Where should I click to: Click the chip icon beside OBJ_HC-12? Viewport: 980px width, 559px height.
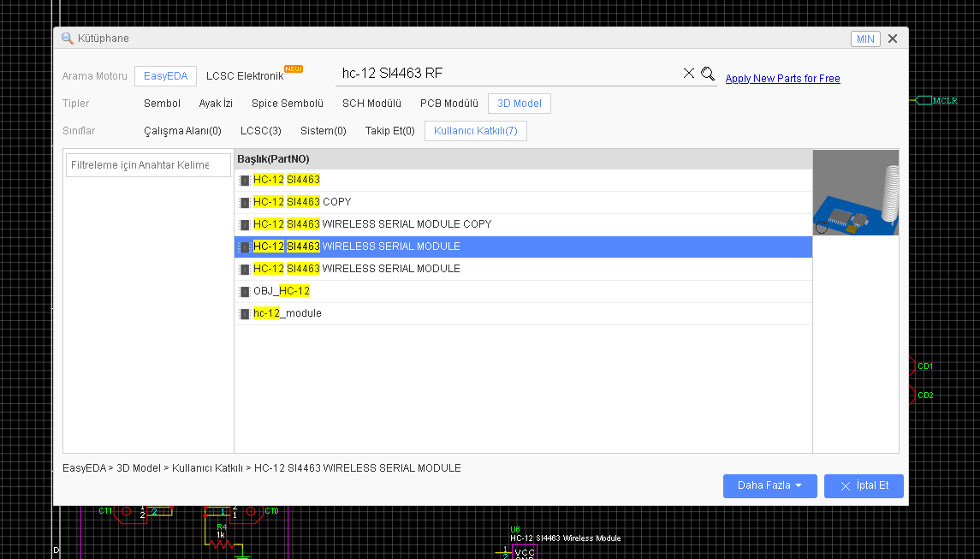245,291
